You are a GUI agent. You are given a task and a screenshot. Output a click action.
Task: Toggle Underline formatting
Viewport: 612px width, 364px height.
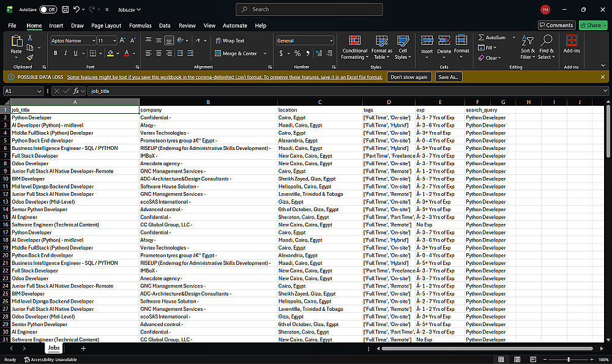pyautogui.click(x=76, y=53)
